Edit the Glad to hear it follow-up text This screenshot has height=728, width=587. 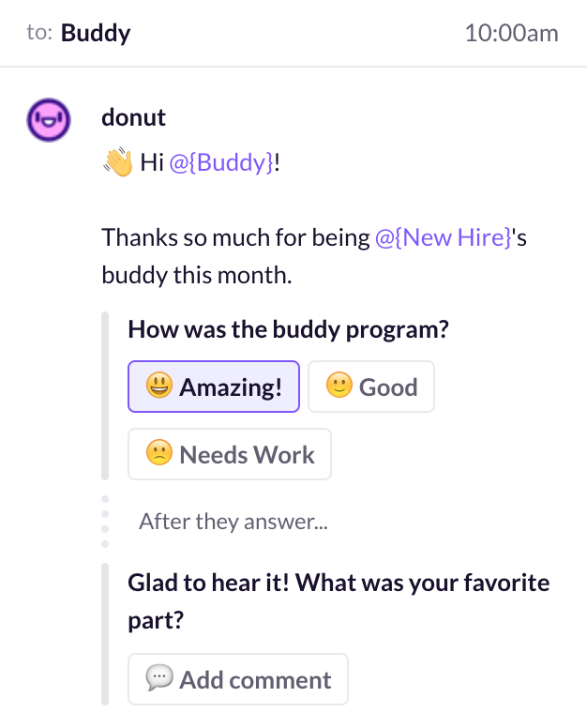pos(339,601)
